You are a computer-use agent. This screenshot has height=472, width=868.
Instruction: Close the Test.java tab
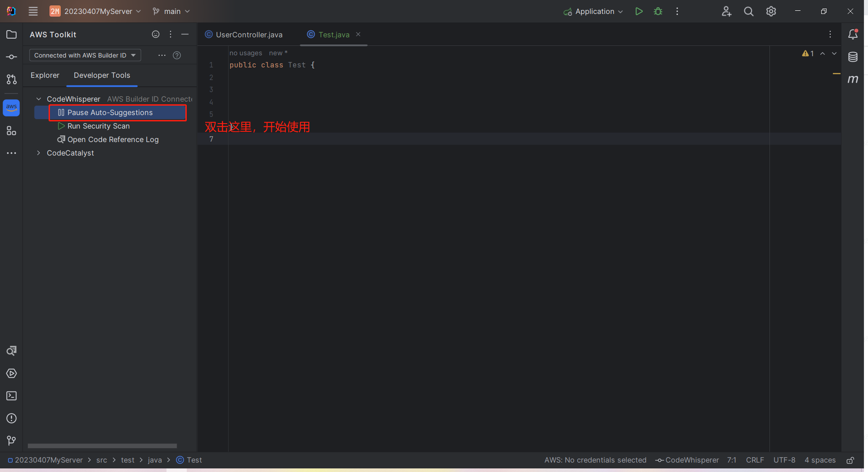[x=358, y=34]
